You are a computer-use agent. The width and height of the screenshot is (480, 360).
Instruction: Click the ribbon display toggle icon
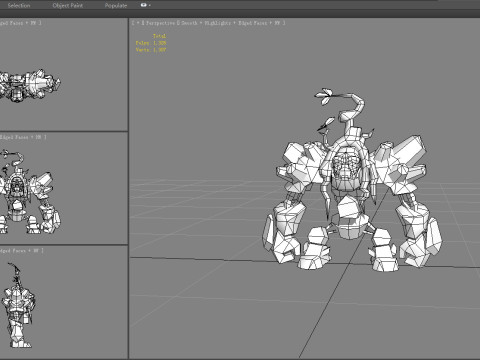144,5
